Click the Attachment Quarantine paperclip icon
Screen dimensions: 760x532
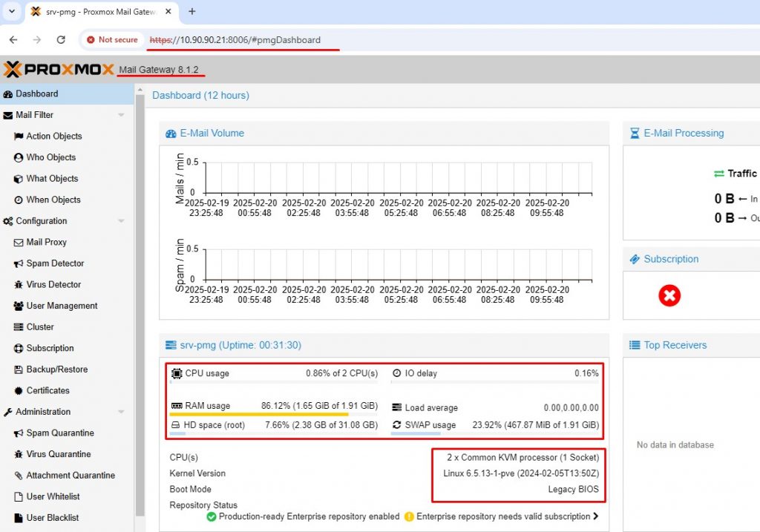point(19,476)
